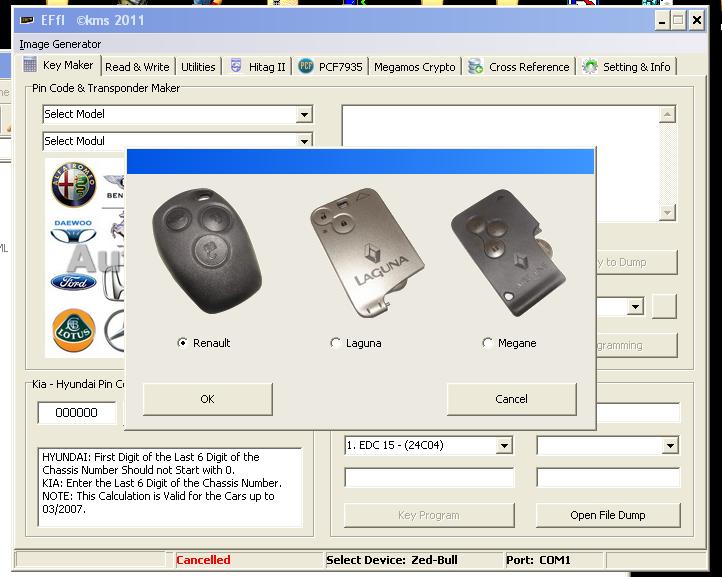
Task: Cancel the key type dialog
Action: tap(512, 399)
